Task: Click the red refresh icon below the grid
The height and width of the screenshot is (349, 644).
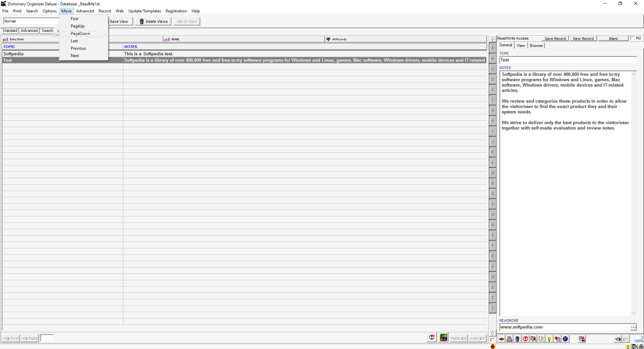Action: (x=432, y=337)
